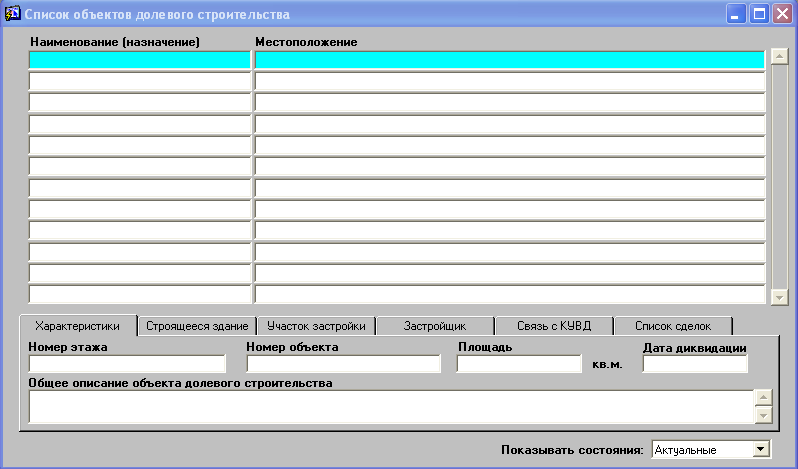Click the description box scroll down arrow

pos(763,415)
